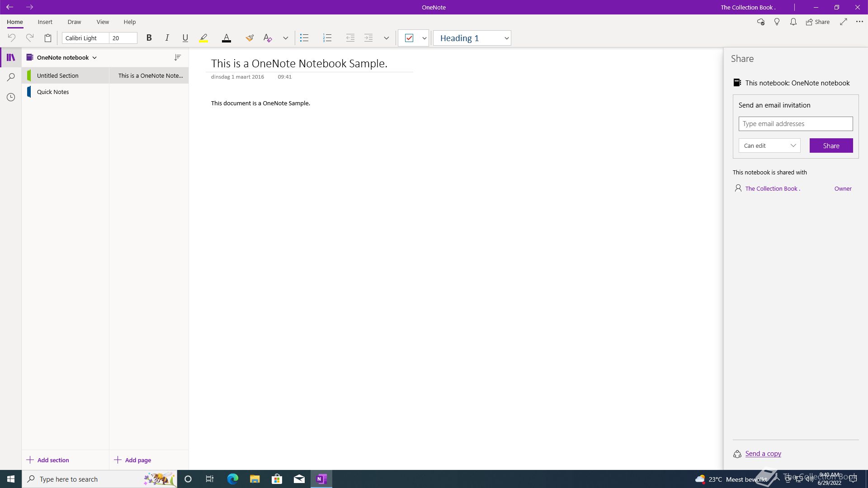Click the page date 'dinsdag 1 maart 2016'

point(237,77)
